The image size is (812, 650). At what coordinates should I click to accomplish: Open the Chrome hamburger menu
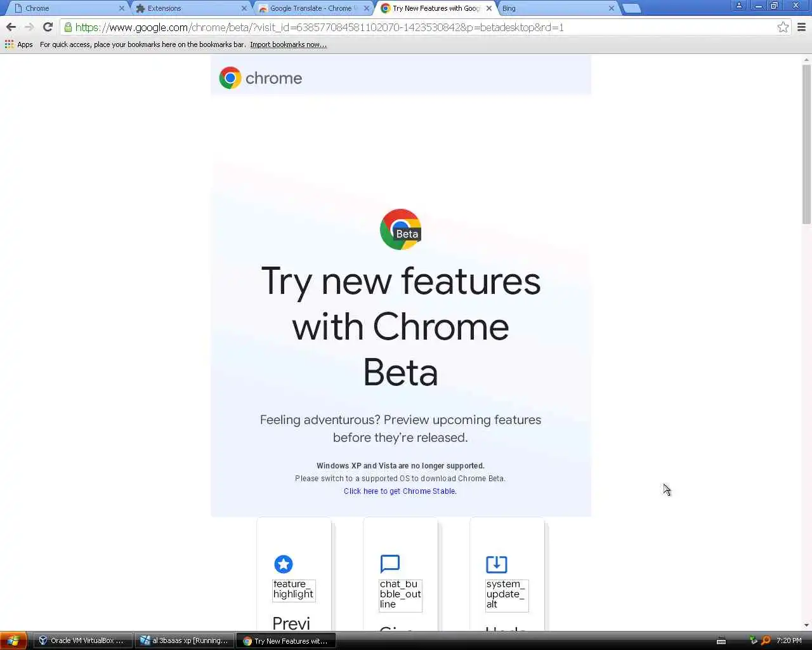(801, 27)
